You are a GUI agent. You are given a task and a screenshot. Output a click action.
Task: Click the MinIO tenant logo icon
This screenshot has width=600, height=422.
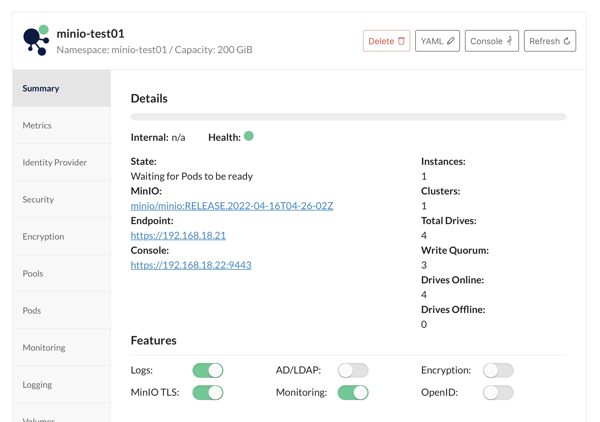click(36, 40)
